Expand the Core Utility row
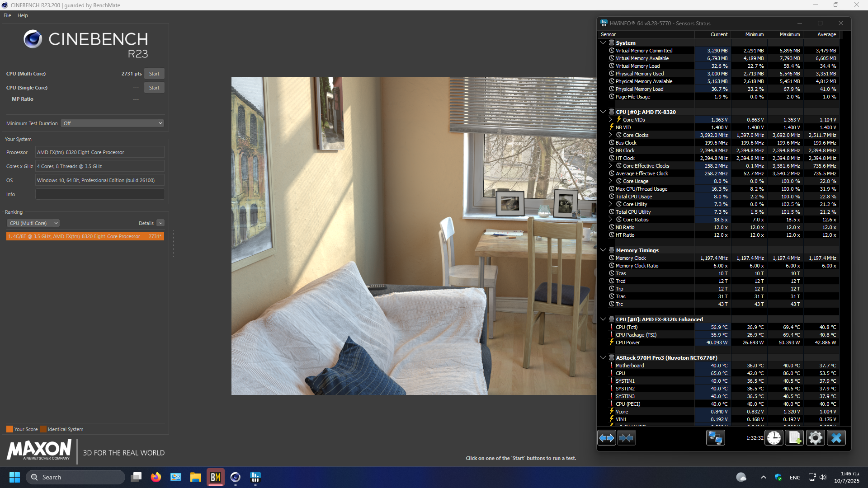 (610, 204)
